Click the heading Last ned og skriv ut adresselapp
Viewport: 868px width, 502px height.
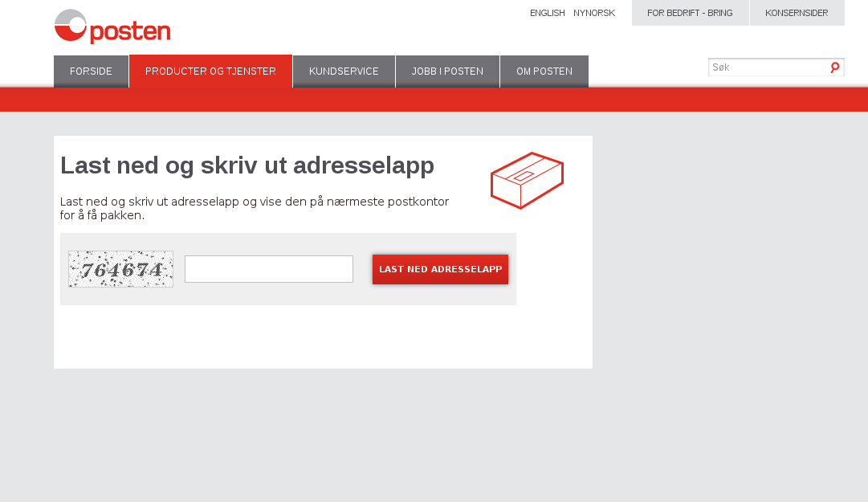pyautogui.click(x=247, y=165)
